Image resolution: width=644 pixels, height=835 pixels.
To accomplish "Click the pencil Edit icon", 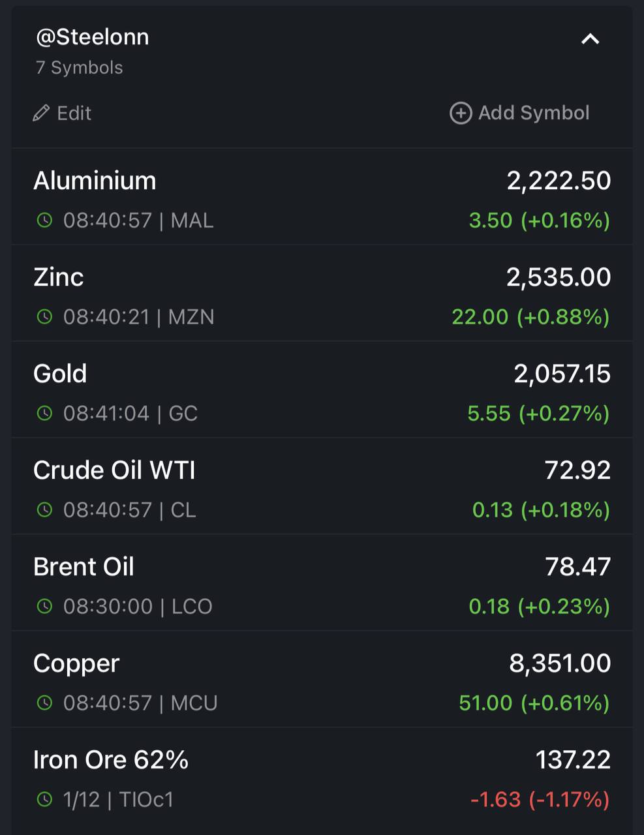I will tap(40, 114).
